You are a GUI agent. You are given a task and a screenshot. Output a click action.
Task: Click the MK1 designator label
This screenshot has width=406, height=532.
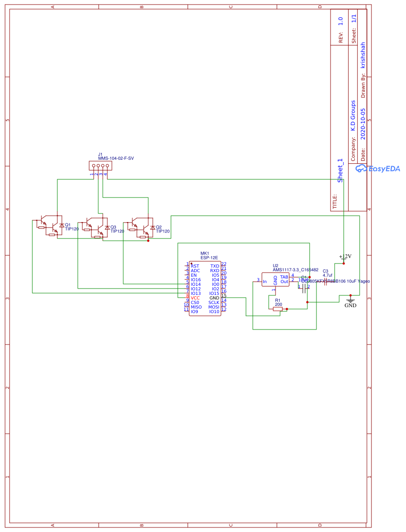[205, 253]
